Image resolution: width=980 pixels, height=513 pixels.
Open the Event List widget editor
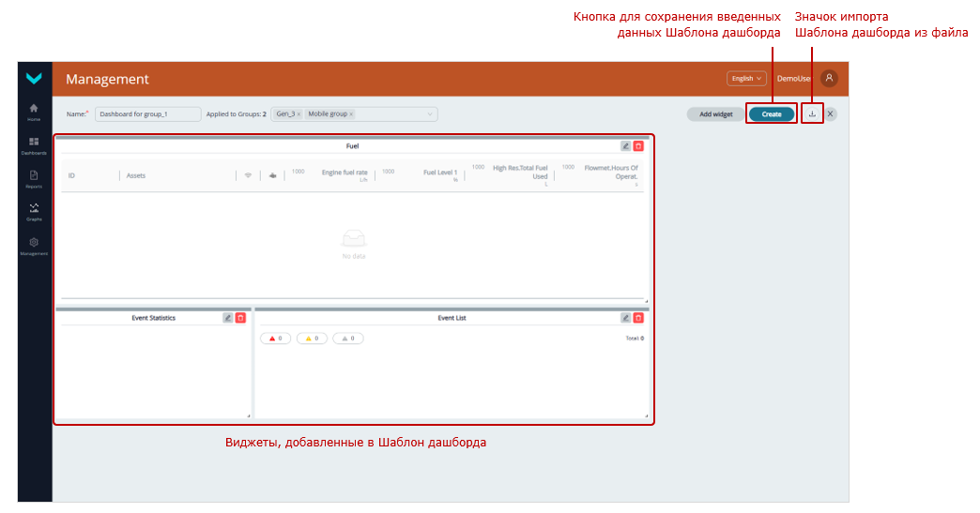pyautogui.click(x=626, y=318)
